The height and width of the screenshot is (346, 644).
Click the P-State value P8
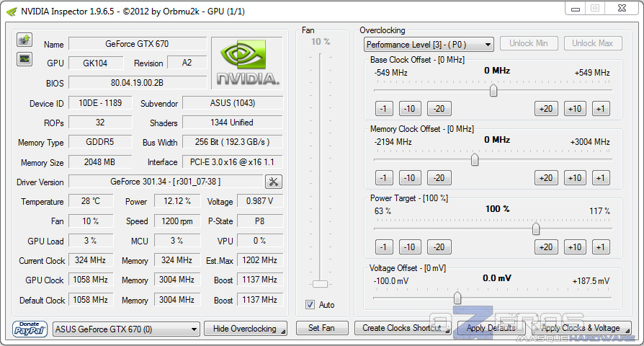[260, 221]
